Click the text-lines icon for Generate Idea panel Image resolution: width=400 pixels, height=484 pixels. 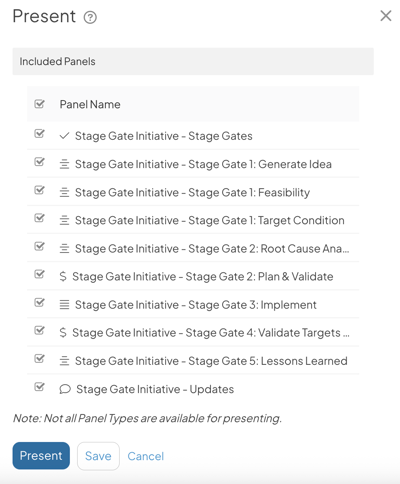(64, 164)
